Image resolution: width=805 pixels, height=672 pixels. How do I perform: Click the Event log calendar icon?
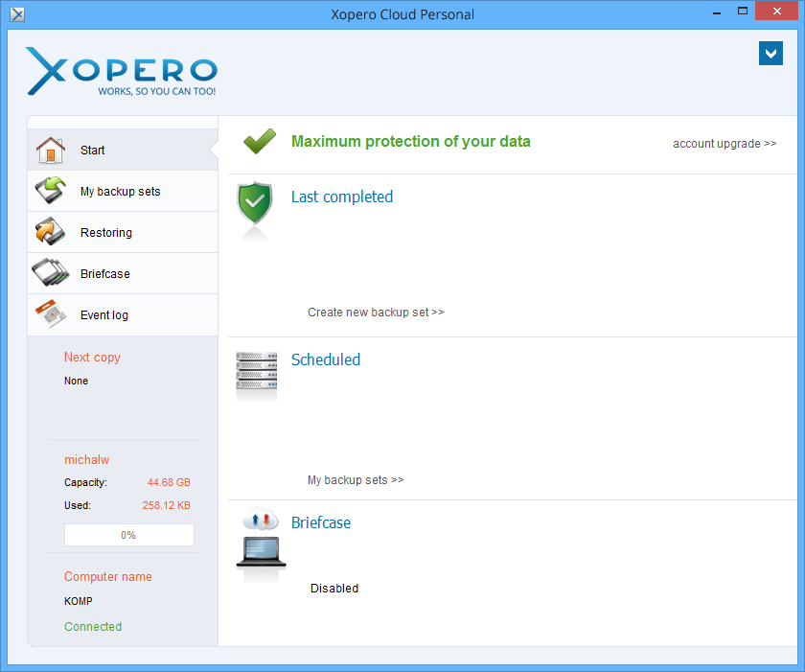tap(50, 313)
